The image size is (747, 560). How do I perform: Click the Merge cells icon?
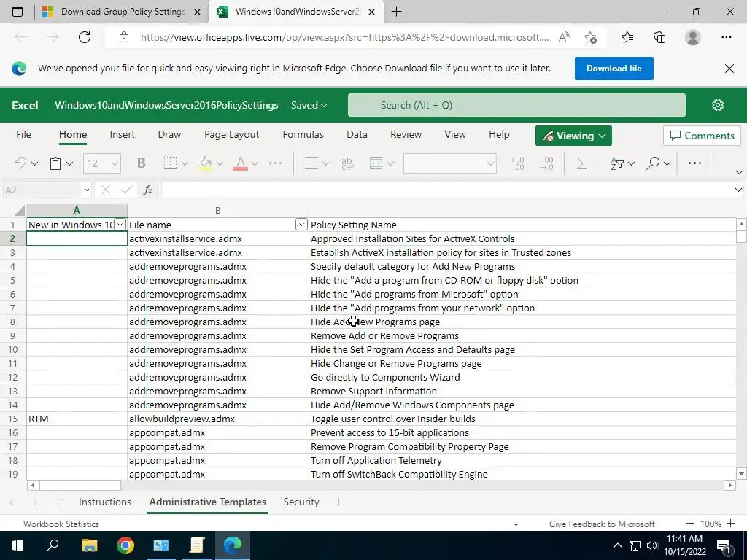click(x=376, y=163)
